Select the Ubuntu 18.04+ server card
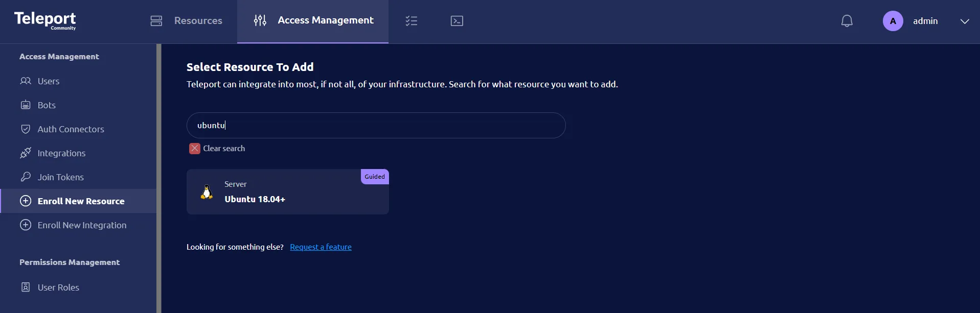Viewport: 980px width, 313px height. tap(288, 191)
